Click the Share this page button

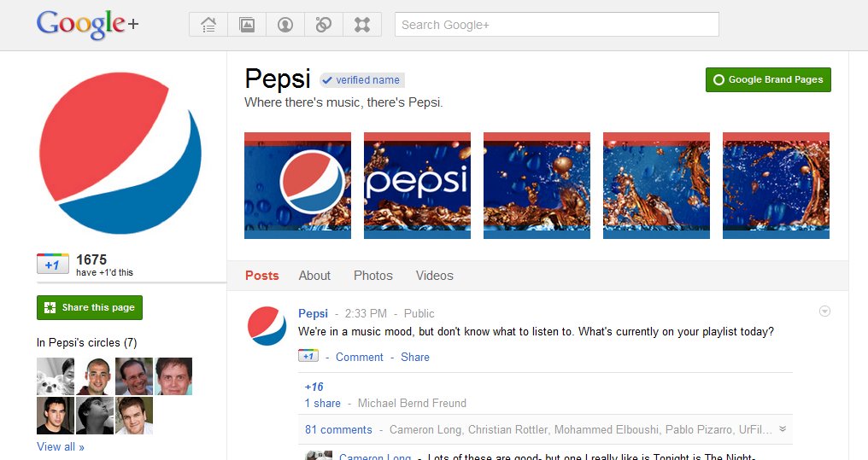pyautogui.click(x=90, y=307)
